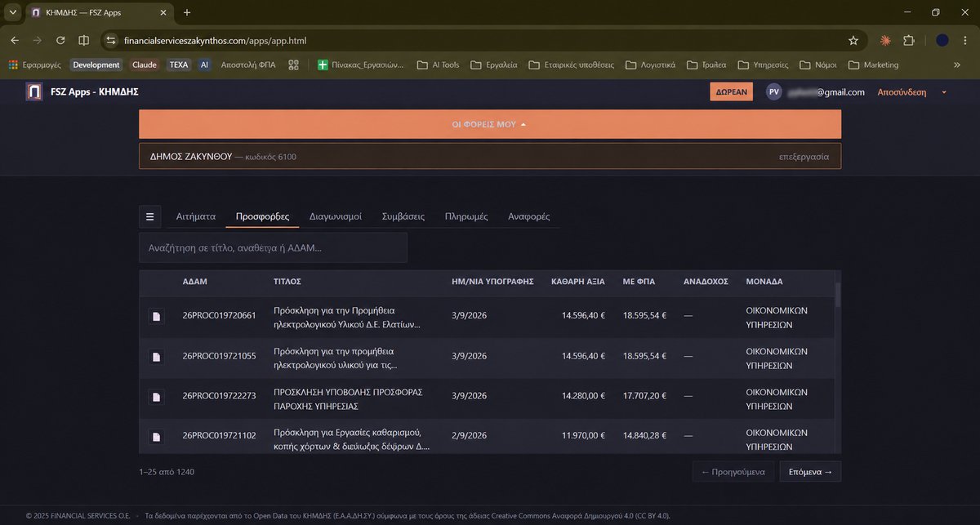This screenshot has height=525, width=980.
Task: Toggle the hamburger menu beside the tabs
Action: (x=149, y=216)
